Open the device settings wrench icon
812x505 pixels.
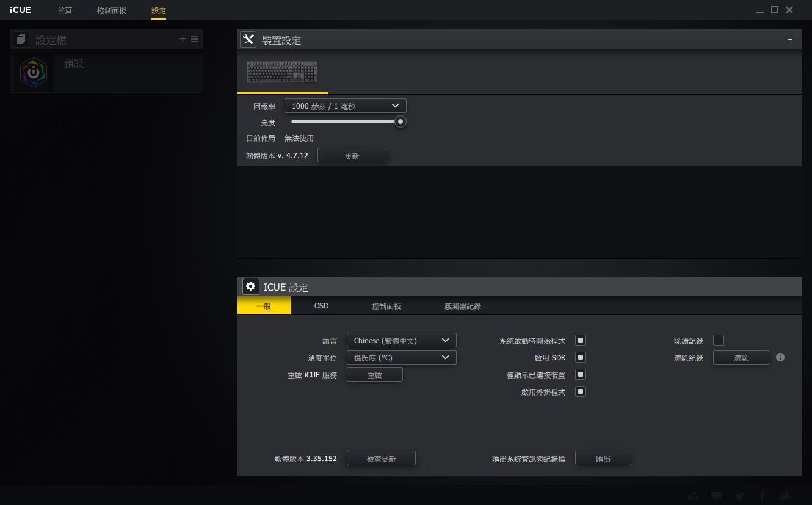click(248, 39)
